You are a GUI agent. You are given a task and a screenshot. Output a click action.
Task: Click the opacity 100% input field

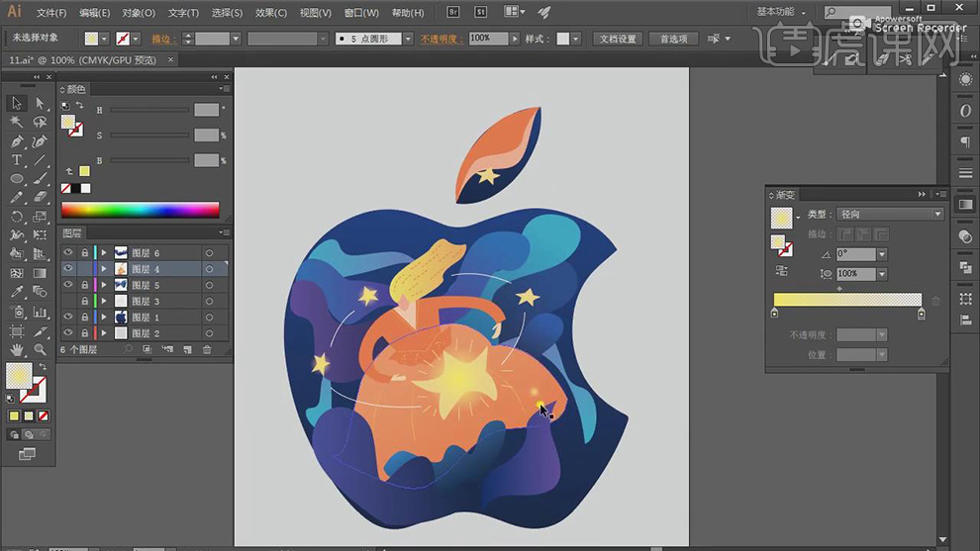click(488, 39)
